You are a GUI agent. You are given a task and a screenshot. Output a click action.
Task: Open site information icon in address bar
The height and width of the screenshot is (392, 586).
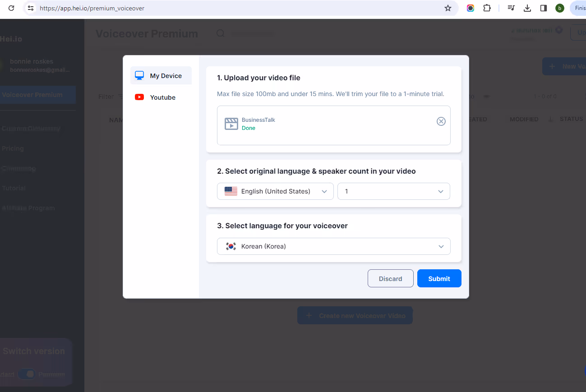click(31, 8)
